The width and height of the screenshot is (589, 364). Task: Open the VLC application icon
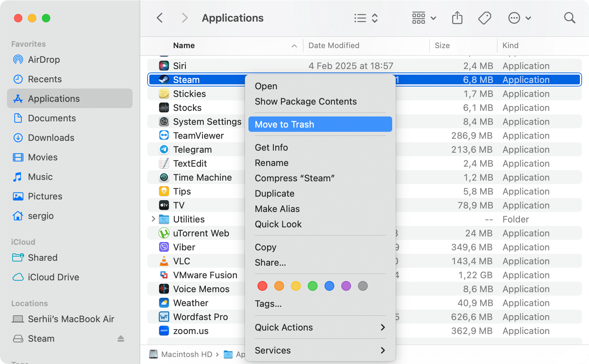[164, 261]
